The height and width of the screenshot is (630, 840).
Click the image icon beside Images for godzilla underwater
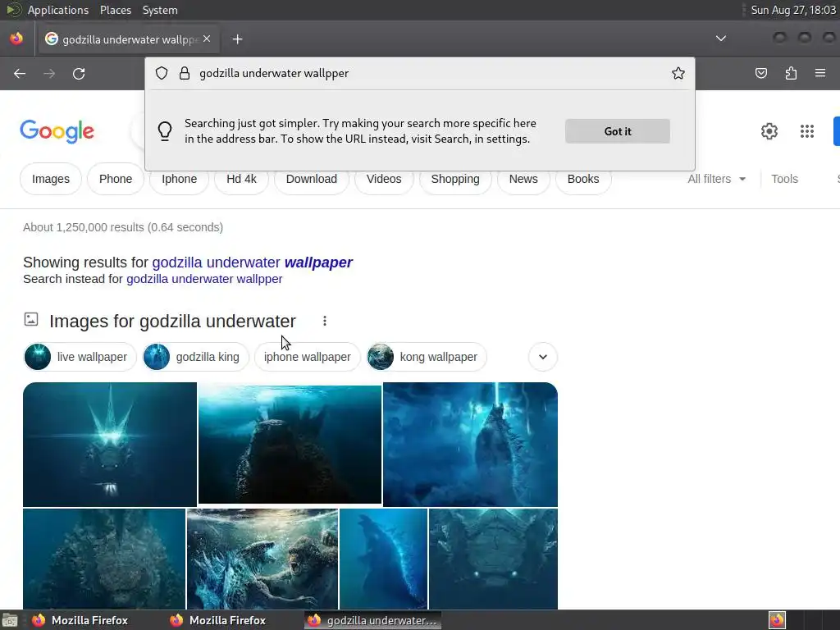click(31, 319)
